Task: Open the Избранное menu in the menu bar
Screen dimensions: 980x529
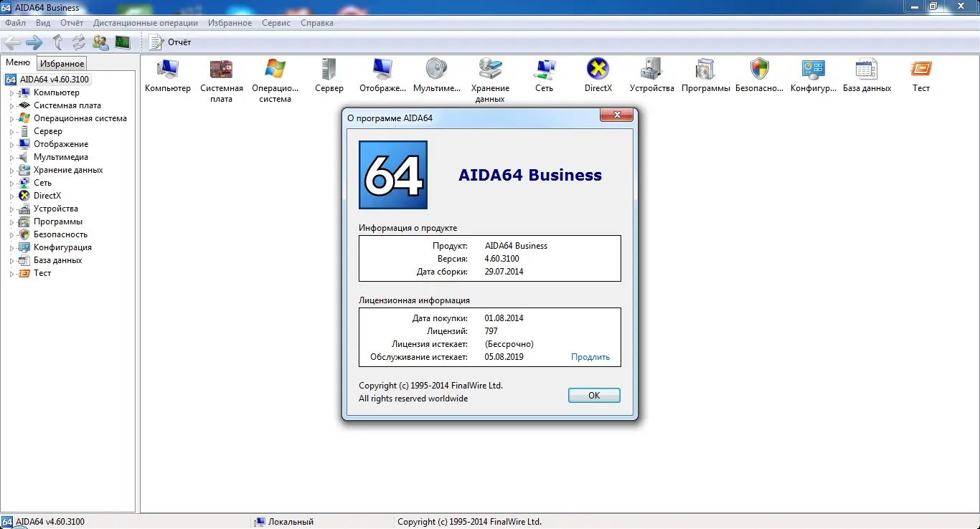Action: tap(230, 23)
